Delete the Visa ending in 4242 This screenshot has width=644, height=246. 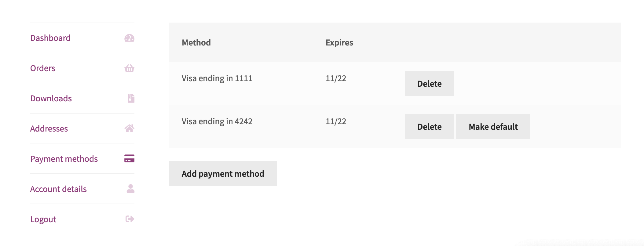tap(429, 127)
